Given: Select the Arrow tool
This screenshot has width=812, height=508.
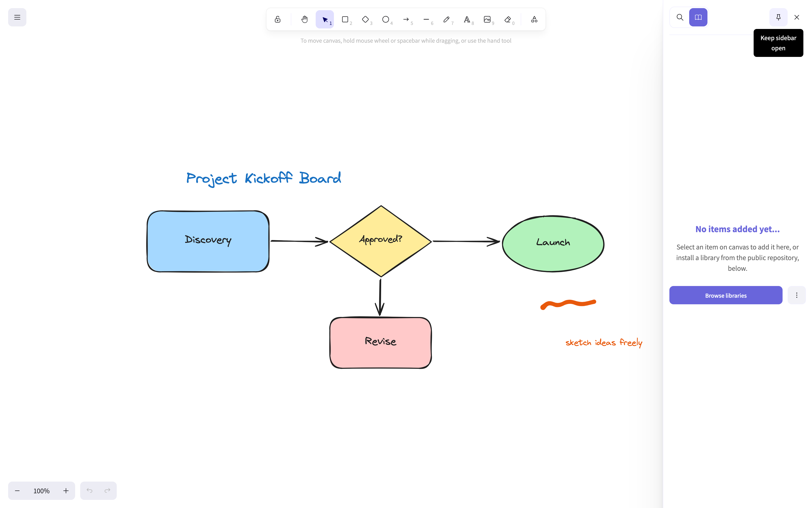Looking at the screenshot, I should [406, 19].
